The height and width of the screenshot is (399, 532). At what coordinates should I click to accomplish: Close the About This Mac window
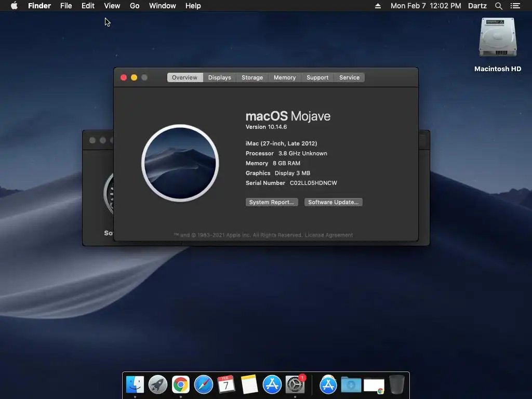click(124, 77)
